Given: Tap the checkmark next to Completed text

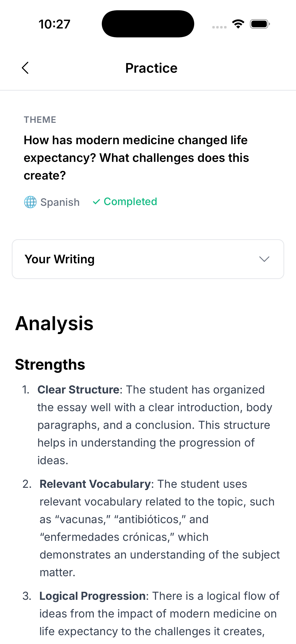Looking at the screenshot, I should point(97,202).
